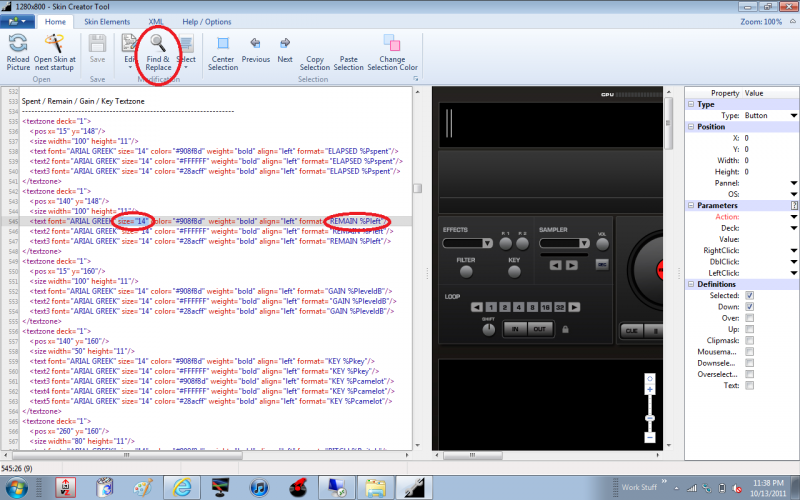This screenshot has width=800, height=500.
Task: Click the lock icon near loop OUT
Action: tap(565, 329)
